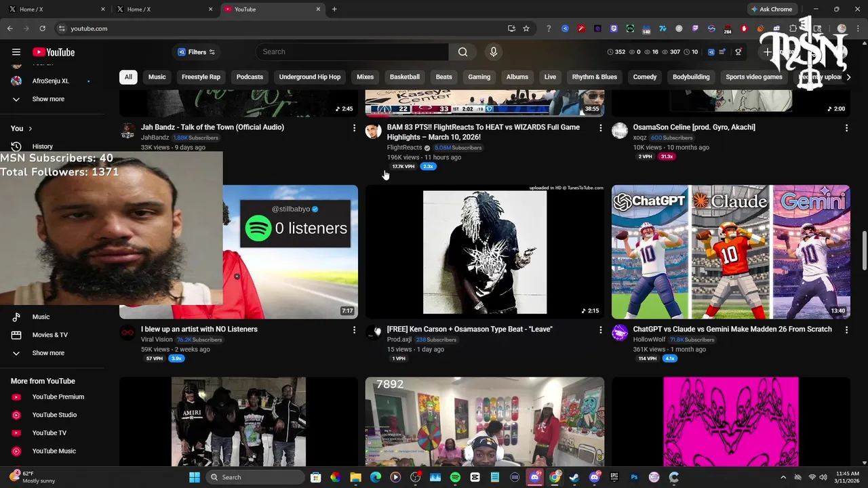Open the YouTube hamburger guide menu
This screenshot has width=868, height=488.
(16, 52)
